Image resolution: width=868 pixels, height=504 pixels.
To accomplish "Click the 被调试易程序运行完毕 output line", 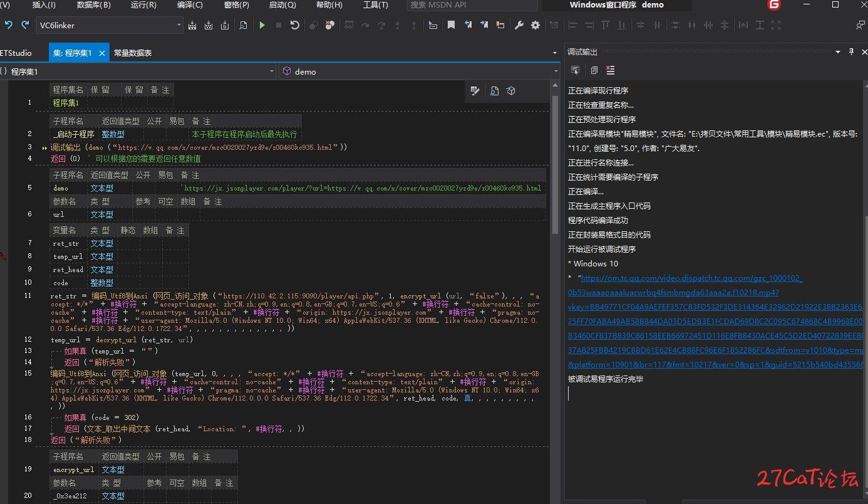I will 606,379.
